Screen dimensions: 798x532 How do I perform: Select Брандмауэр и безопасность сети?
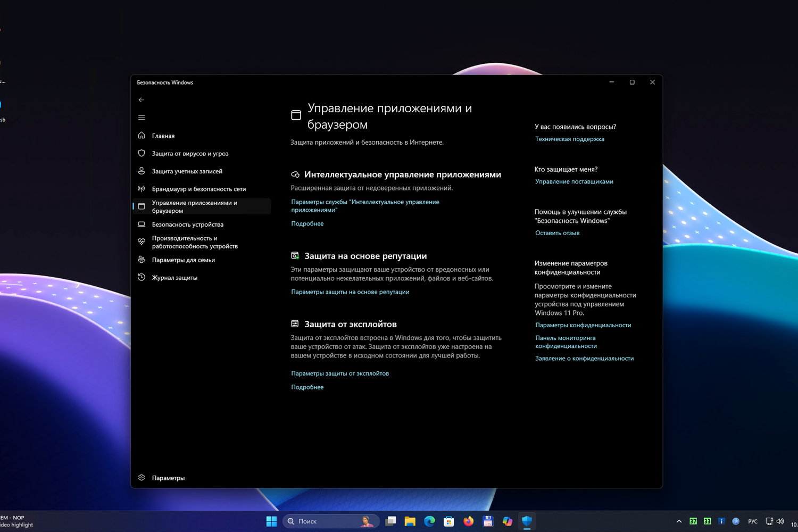[202, 189]
